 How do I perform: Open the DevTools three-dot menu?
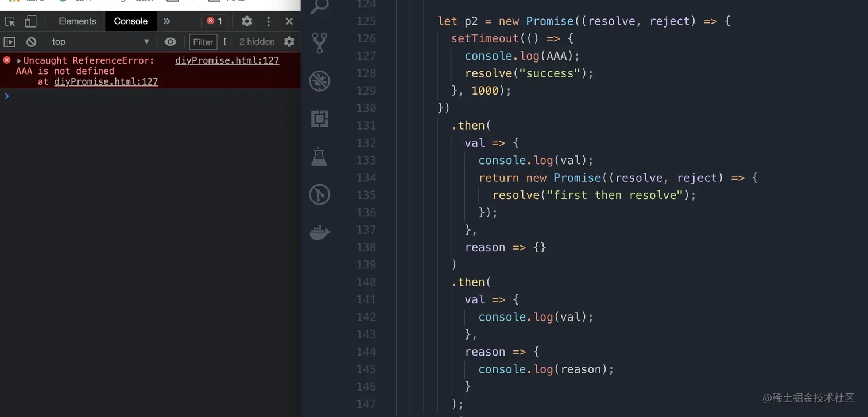[x=268, y=21]
